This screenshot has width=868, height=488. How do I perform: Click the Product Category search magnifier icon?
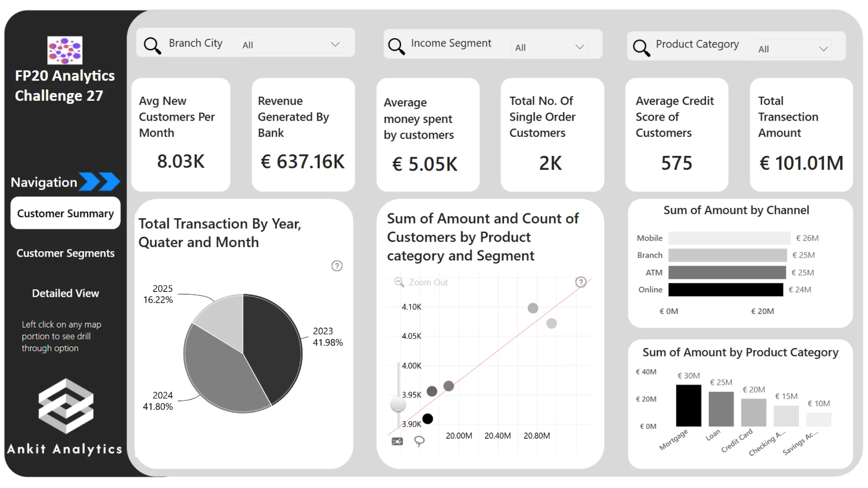[641, 47]
